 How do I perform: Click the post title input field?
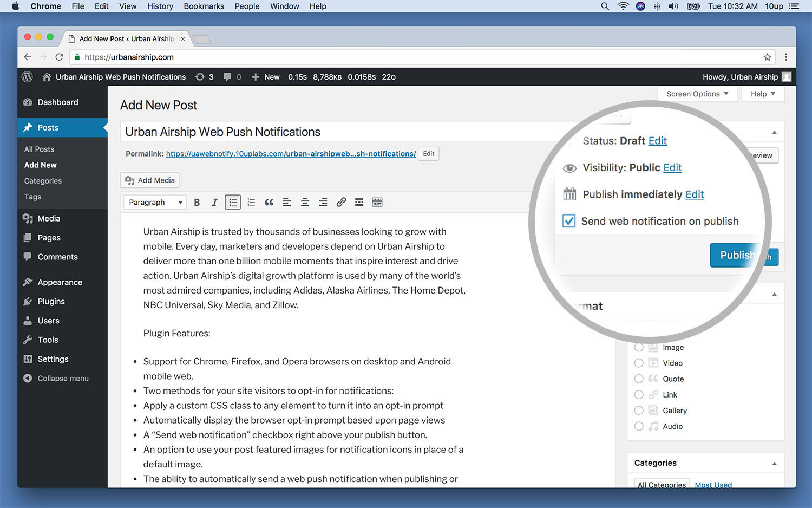point(325,131)
